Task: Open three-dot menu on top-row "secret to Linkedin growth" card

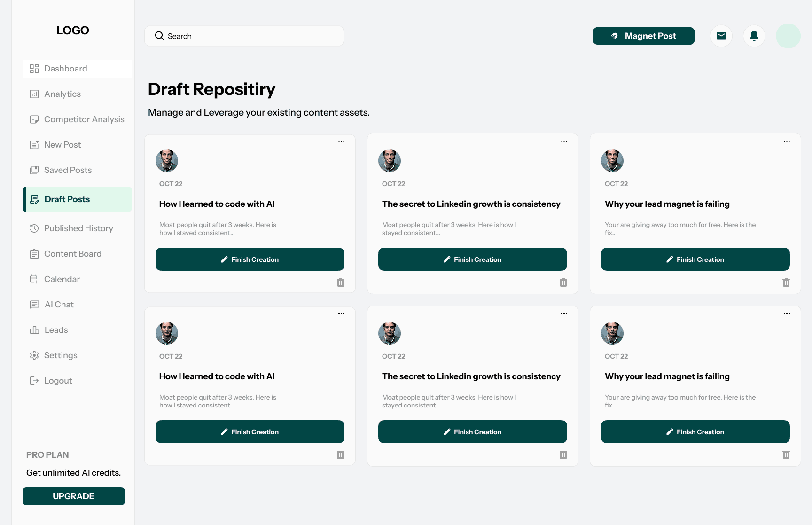Action: coord(564,141)
